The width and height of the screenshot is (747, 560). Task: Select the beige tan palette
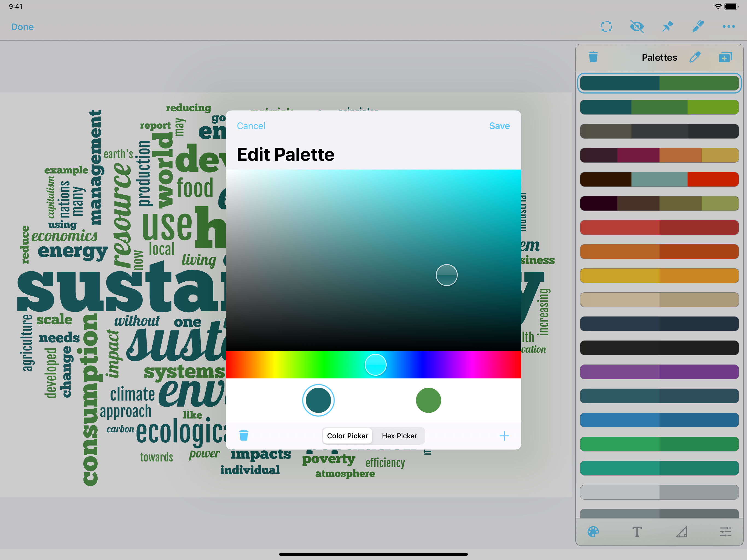[659, 300]
